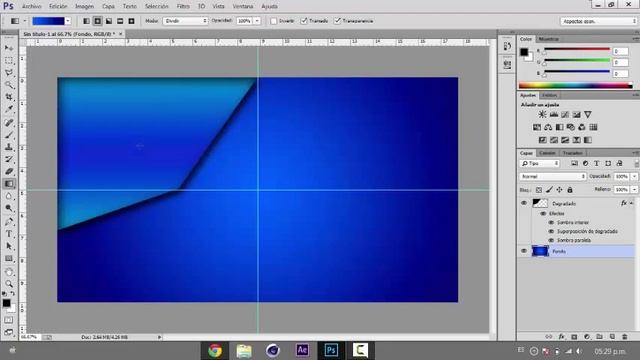Select the Eraser tool

tap(9, 171)
